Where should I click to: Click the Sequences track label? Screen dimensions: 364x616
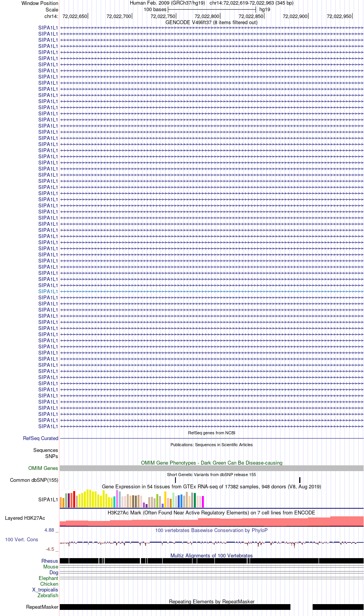coord(46,450)
